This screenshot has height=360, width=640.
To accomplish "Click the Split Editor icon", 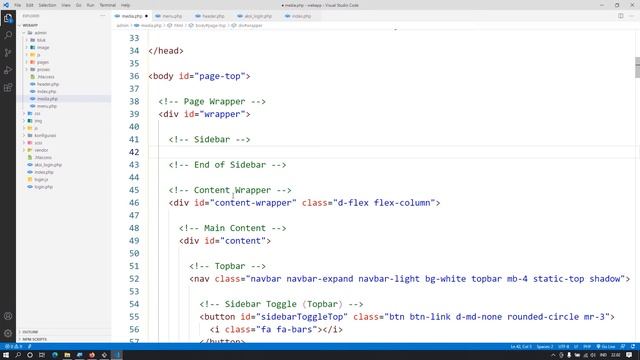I will pos(620,16).
